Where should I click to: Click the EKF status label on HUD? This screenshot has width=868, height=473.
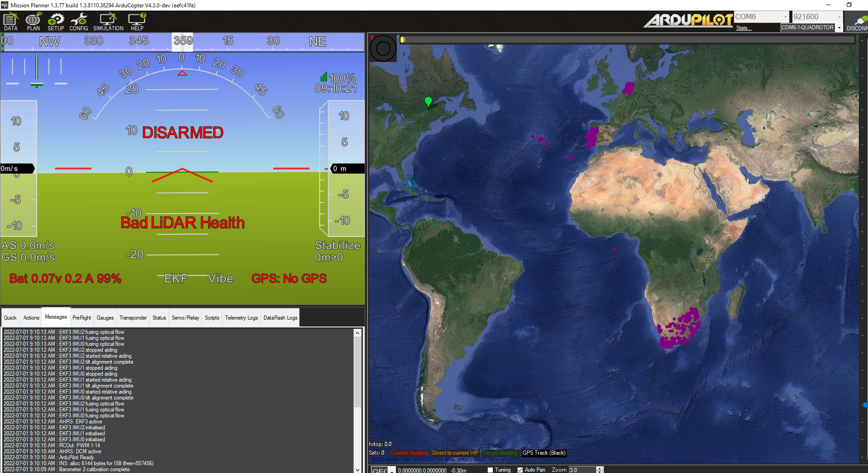(x=176, y=278)
